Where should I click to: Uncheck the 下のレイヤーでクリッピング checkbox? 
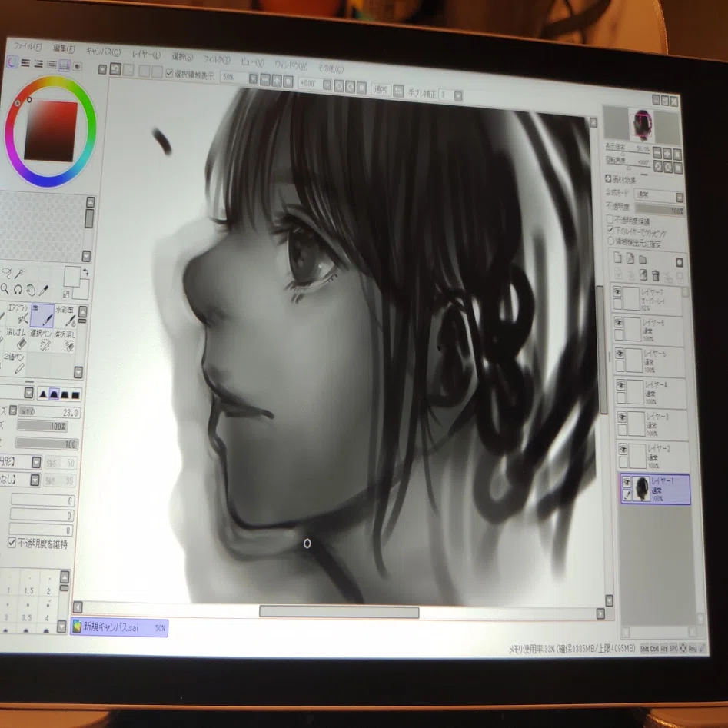(x=610, y=230)
